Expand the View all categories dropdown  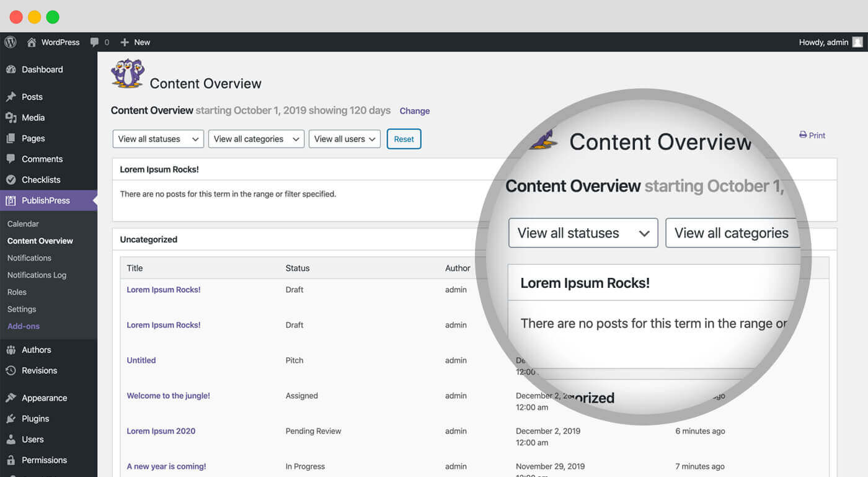click(256, 139)
